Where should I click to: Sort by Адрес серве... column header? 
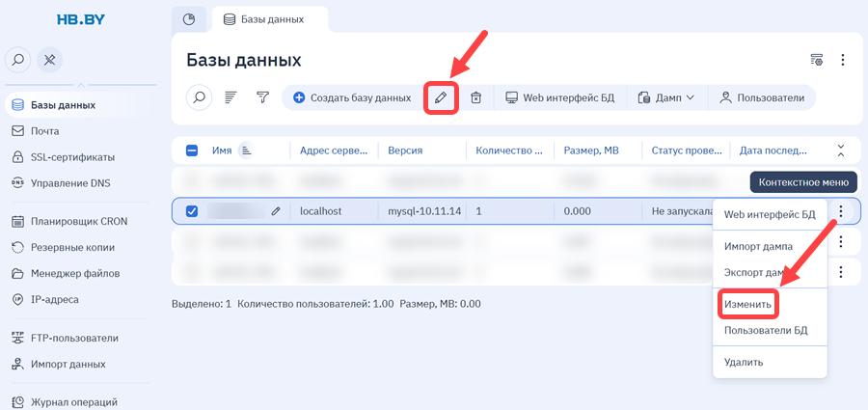[x=334, y=150]
